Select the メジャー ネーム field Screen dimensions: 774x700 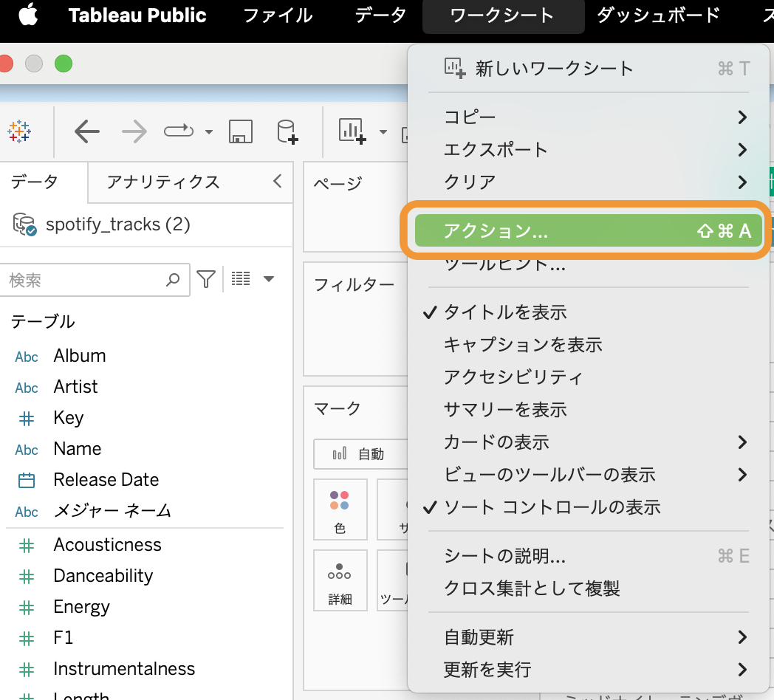click(112, 511)
